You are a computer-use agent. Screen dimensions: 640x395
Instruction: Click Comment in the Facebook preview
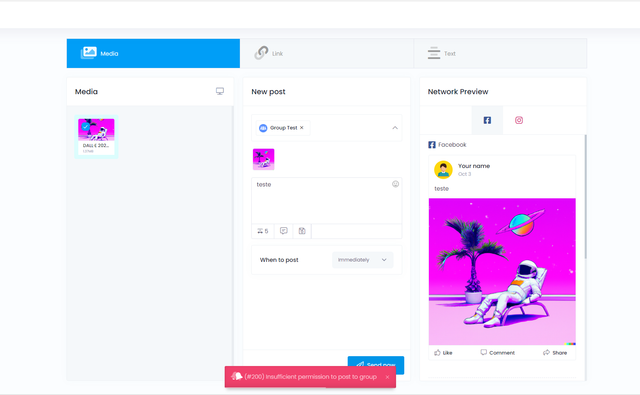click(x=498, y=353)
